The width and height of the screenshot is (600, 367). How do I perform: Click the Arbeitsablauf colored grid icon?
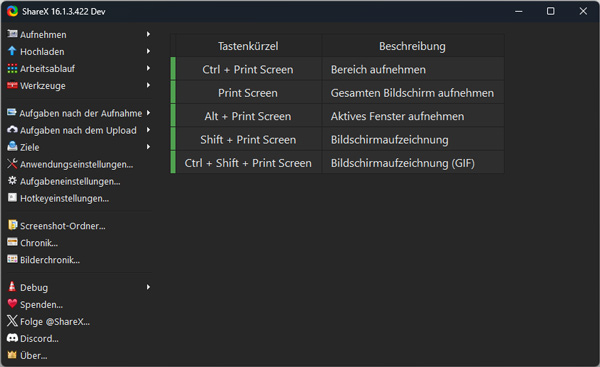click(12, 68)
